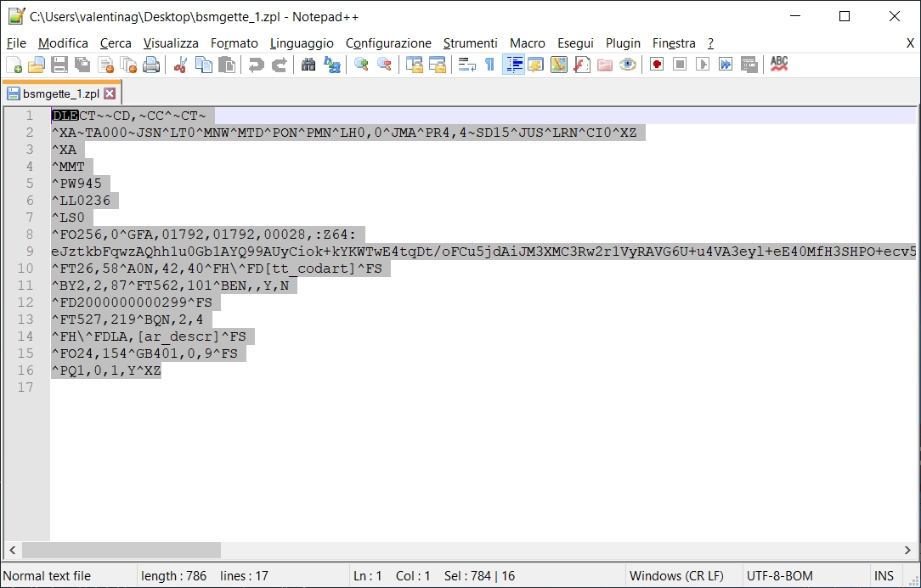Open the Finestra menu

pos(674,42)
